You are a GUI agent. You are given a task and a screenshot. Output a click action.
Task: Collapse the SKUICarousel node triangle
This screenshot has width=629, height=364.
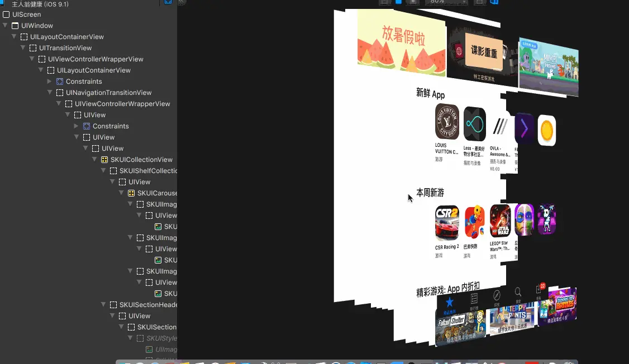point(121,193)
